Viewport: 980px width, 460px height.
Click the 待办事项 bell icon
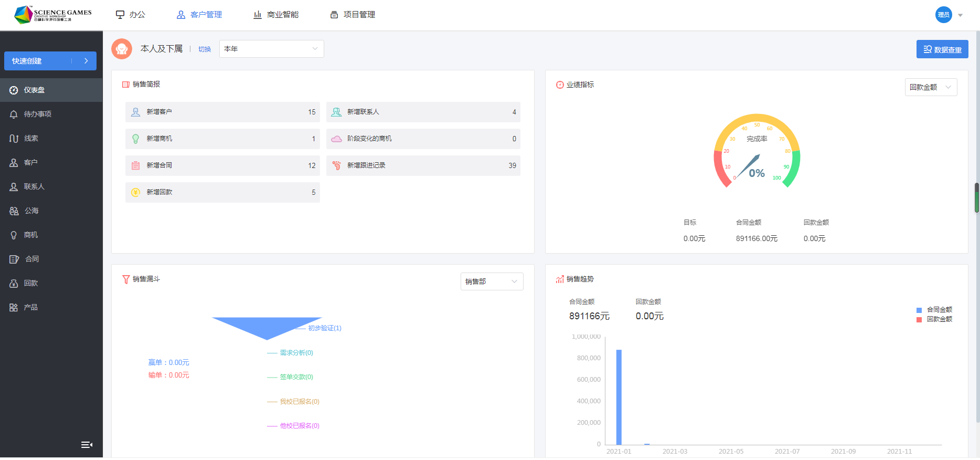(14, 114)
